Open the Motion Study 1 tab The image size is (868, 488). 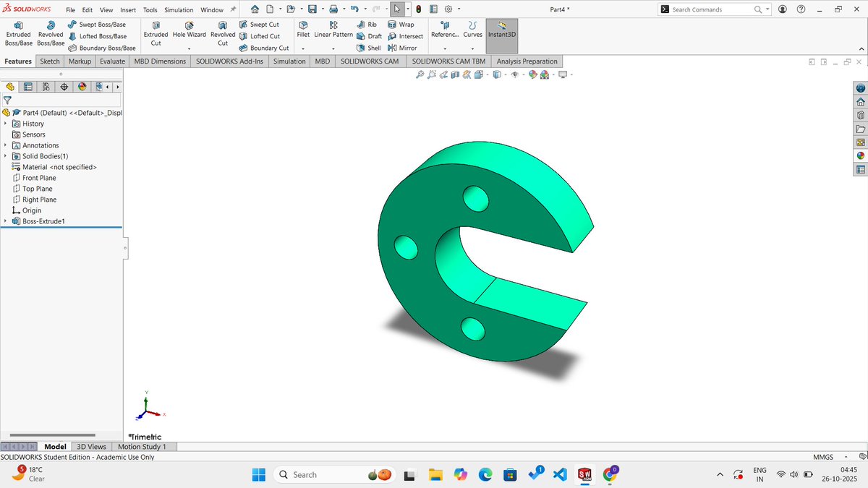tap(142, 447)
